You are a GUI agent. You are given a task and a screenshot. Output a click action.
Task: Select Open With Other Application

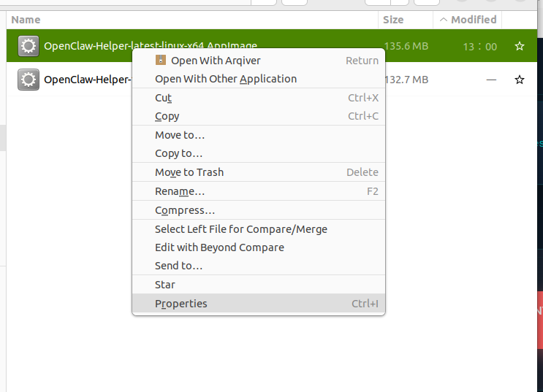(x=226, y=79)
